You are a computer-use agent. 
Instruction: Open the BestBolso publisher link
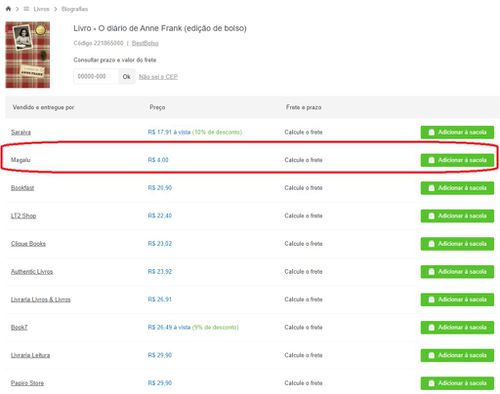(145, 43)
